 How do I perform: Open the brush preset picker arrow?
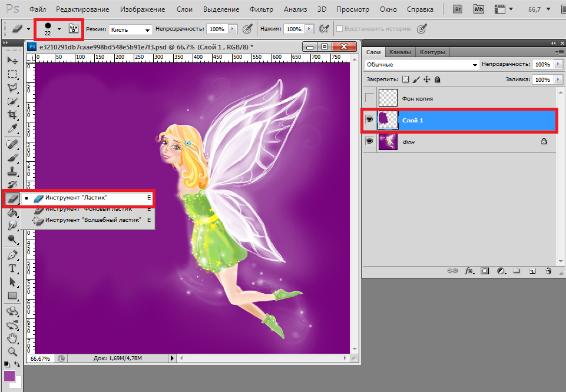[x=59, y=29]
